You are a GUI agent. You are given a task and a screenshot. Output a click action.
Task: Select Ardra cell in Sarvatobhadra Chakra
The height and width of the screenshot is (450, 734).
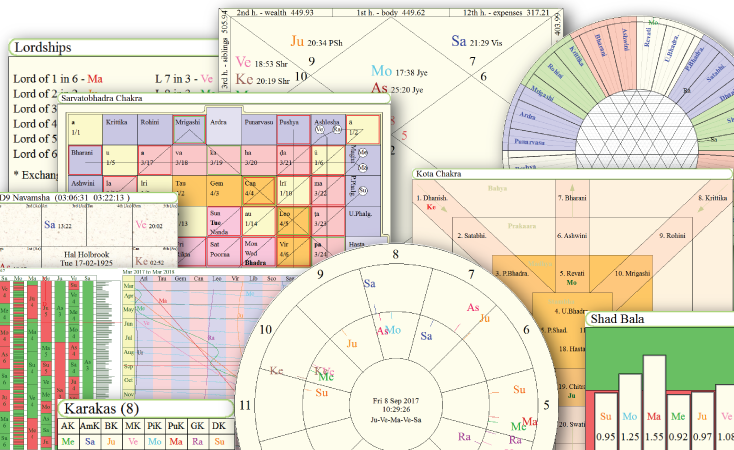(x=224, y=126)
